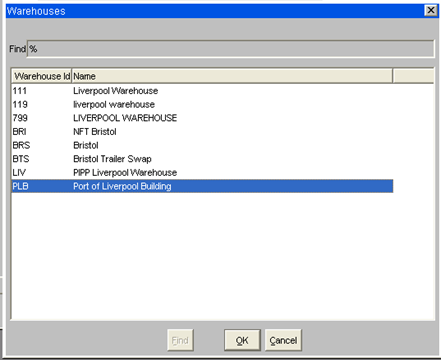Screen dimensions: 442x361
Task: Click the disabled Find button at the bottom
Action: pyautogui.click(x=180, y=340)
